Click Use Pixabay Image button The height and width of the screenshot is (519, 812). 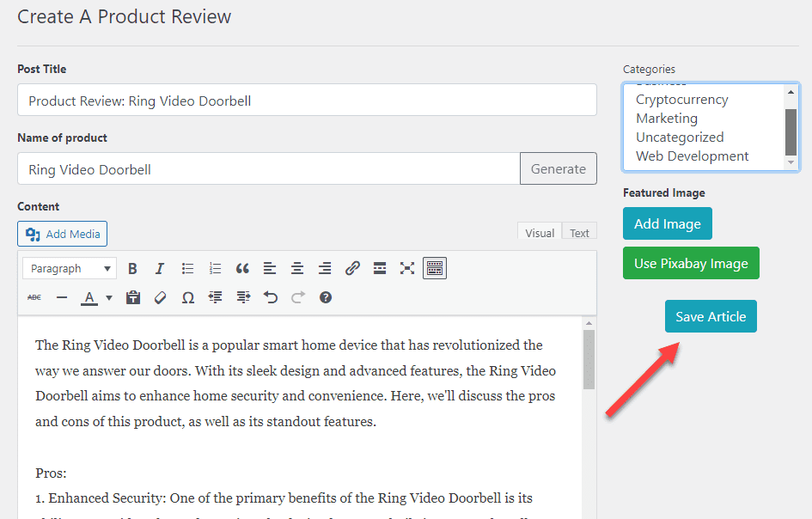[x=691, y=263]
